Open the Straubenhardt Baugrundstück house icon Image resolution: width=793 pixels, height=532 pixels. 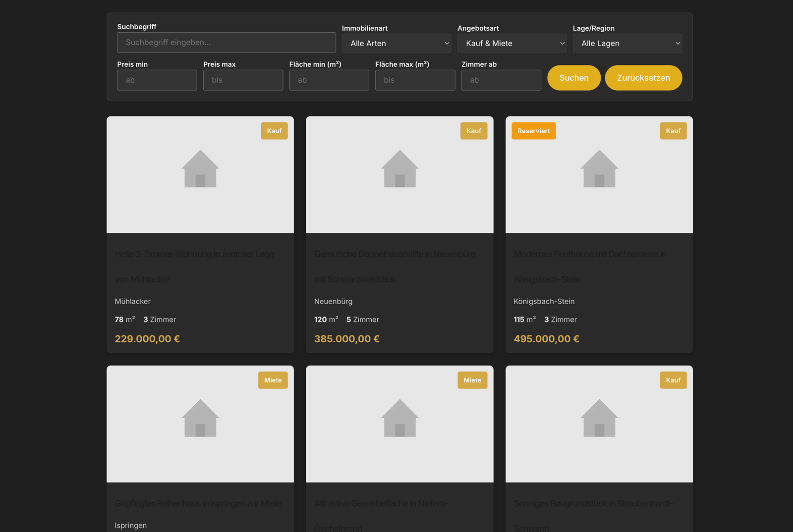click(x=599, y=418)
